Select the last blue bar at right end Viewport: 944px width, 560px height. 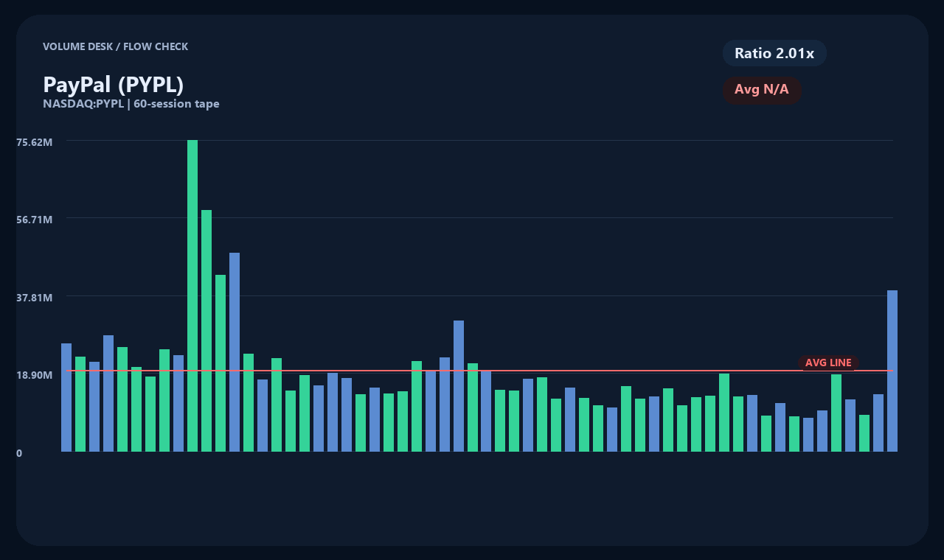click(x=892, y=371)
